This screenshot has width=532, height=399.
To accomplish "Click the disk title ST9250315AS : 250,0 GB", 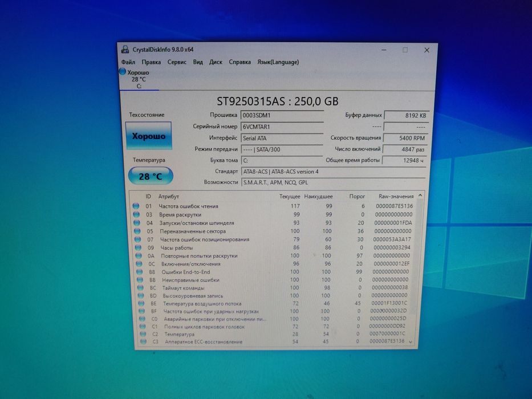I will tap(278, 101).
